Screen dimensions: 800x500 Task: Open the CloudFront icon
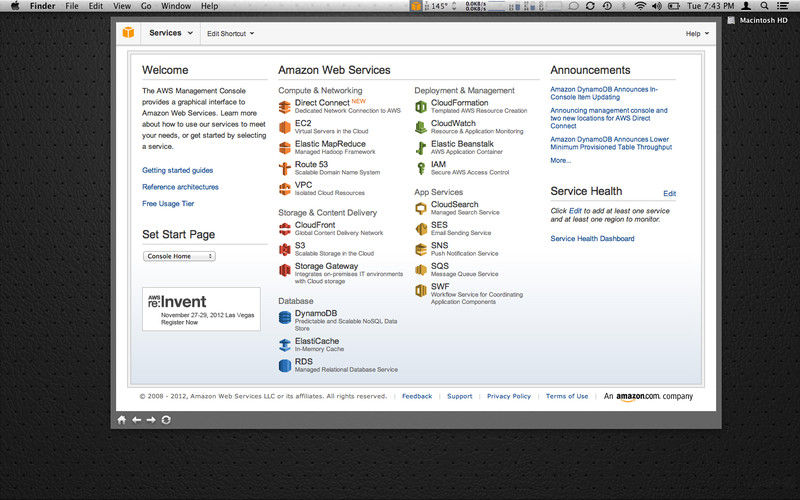(285, 229)
